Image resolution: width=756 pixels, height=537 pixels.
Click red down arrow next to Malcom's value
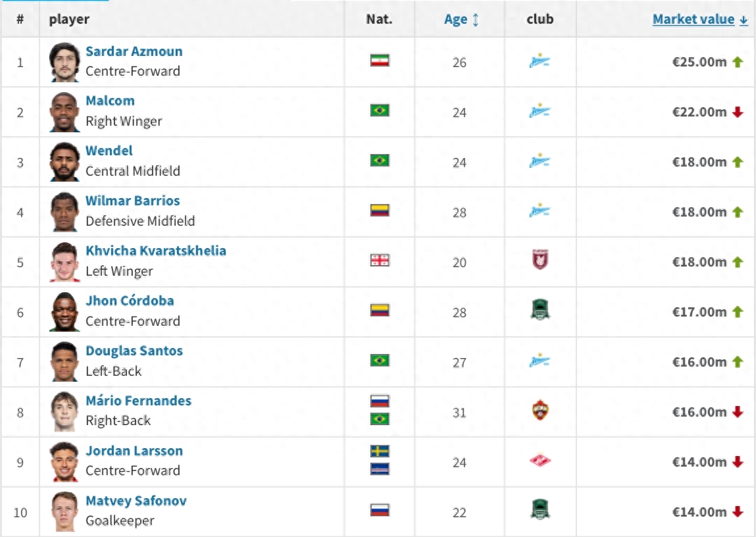point(738,112)
